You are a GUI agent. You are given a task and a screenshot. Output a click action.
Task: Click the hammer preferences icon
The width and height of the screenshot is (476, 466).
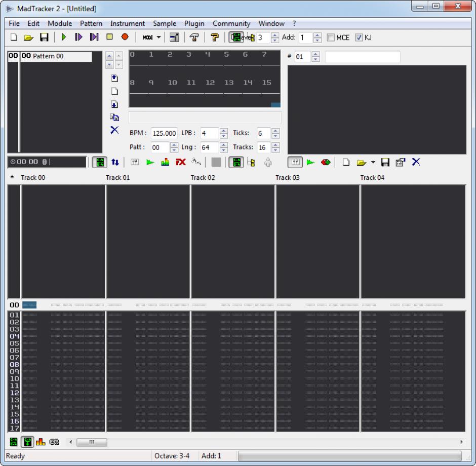[194, 37]
